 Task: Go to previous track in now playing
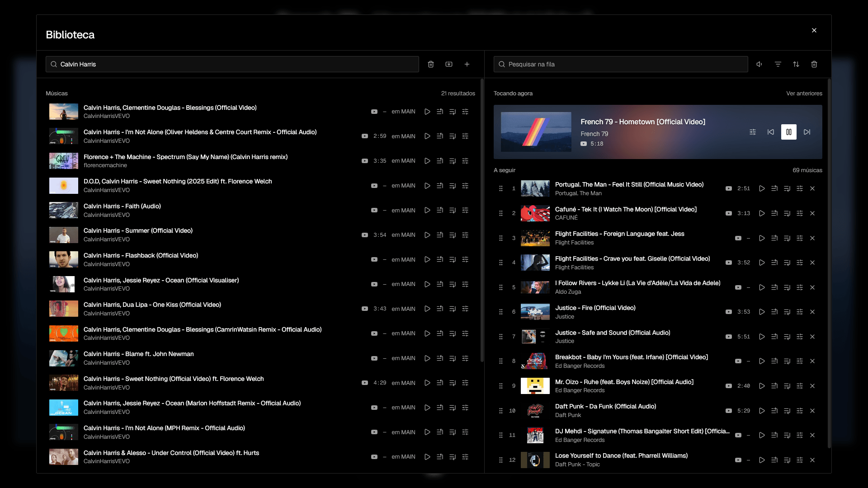(x=771, y=132)
